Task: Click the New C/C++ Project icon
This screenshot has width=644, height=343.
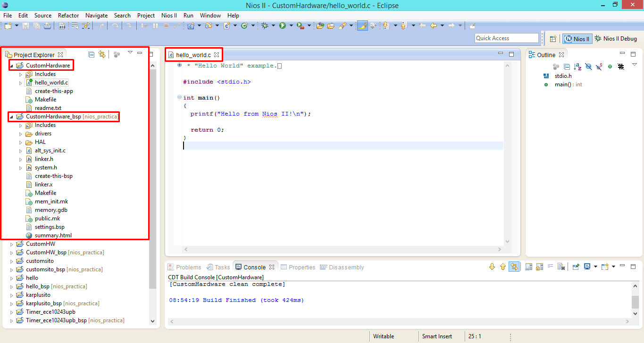Action: [x=191, y=25]
